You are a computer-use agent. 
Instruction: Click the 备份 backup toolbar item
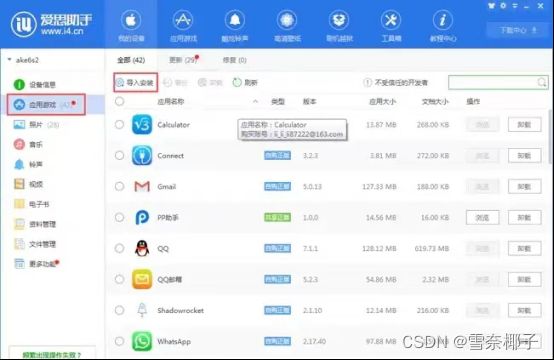(175, 82)
